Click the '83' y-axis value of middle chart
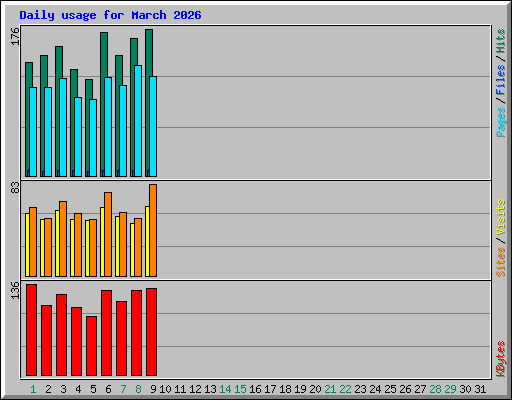Image resolution: width=512 pixels, height=400 pixels. 15,188
